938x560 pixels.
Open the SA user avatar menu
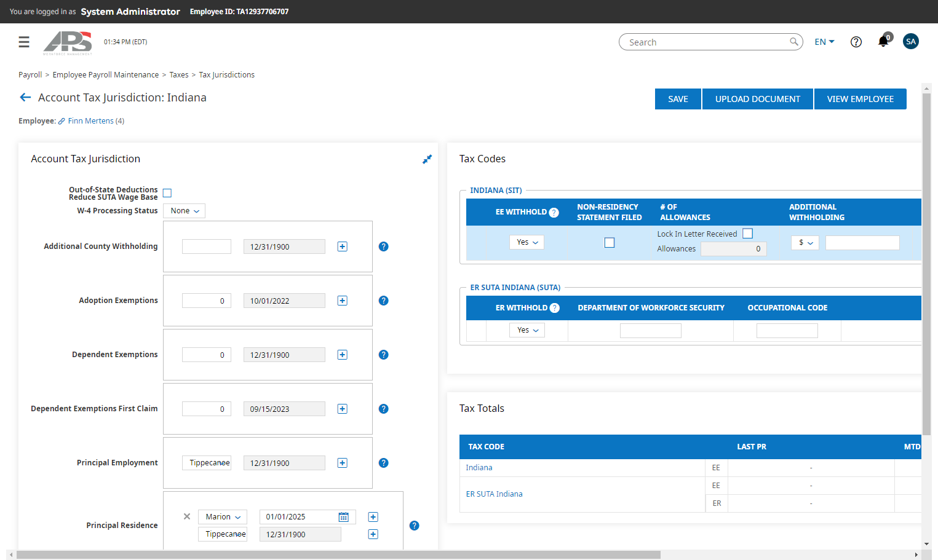tap(911, 41)
